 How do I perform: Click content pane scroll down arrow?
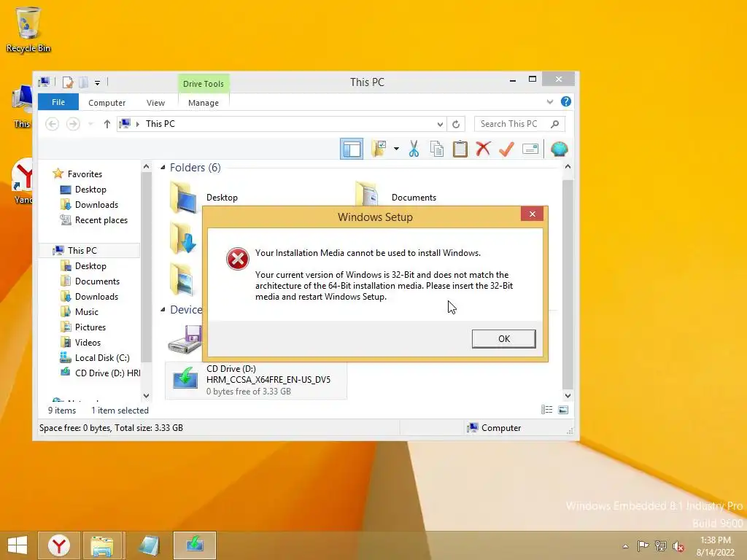coord(568,396)
